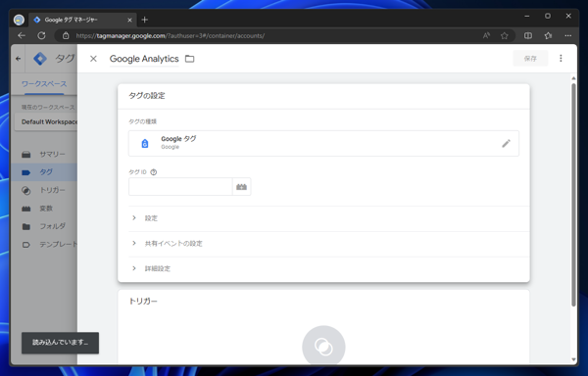
Task: Click the vertical scrollbar in the tag editor
Action: 573,195
